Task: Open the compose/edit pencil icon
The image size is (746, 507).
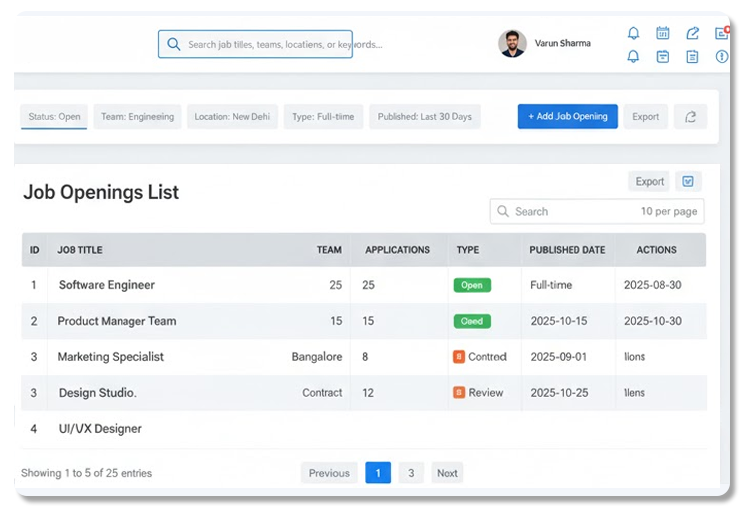Action: click(x=692, y=33)
